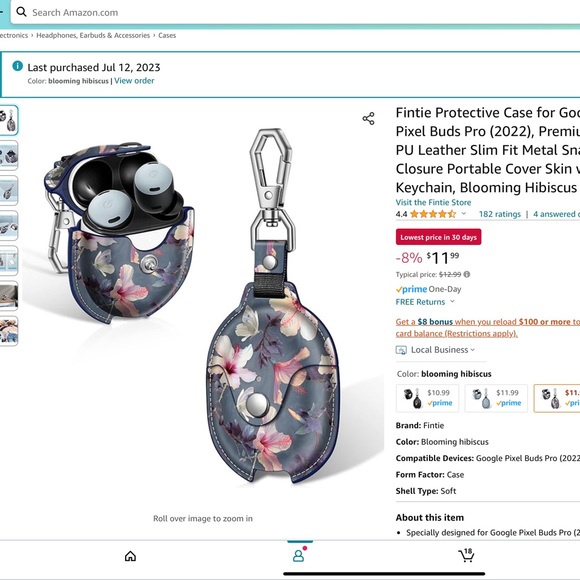Viewport: 580px width, 580px height.
Task: Click the View order link
Action: click(134, 81)
